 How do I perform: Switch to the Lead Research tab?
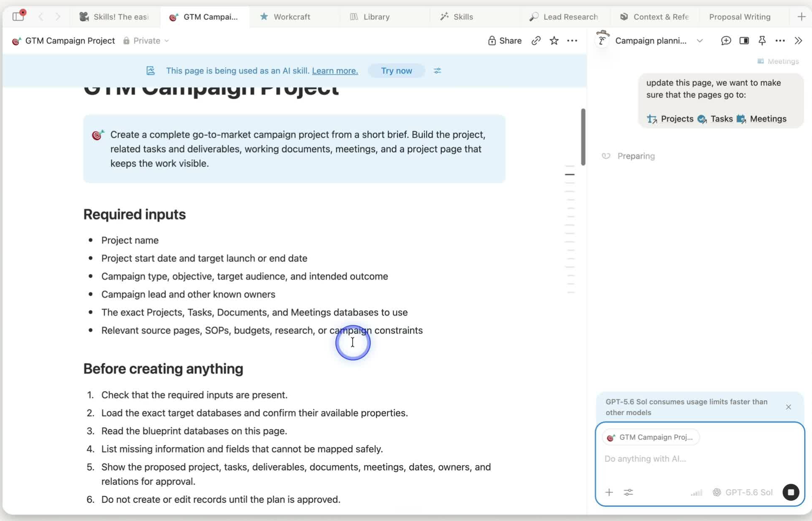pyautogui.click(x=563, y=17)
